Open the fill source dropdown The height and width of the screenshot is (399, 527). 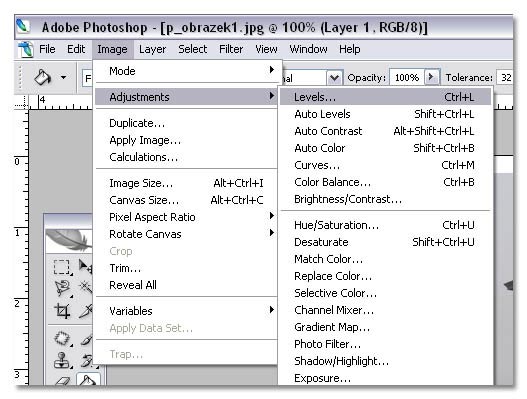(87, 78)
